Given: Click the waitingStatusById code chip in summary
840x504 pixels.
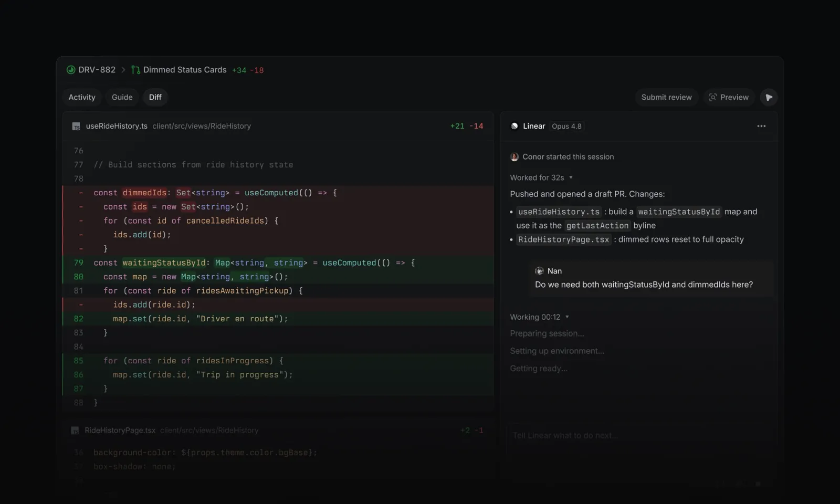Looking at the screenshot, I should point(679,212).
